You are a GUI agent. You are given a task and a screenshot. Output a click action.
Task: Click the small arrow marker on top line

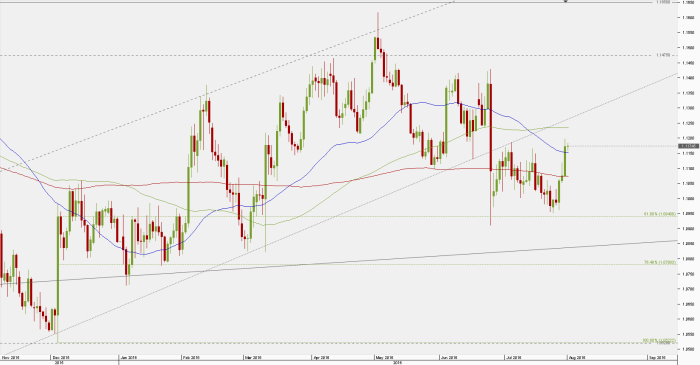click(x=566, y=1)
